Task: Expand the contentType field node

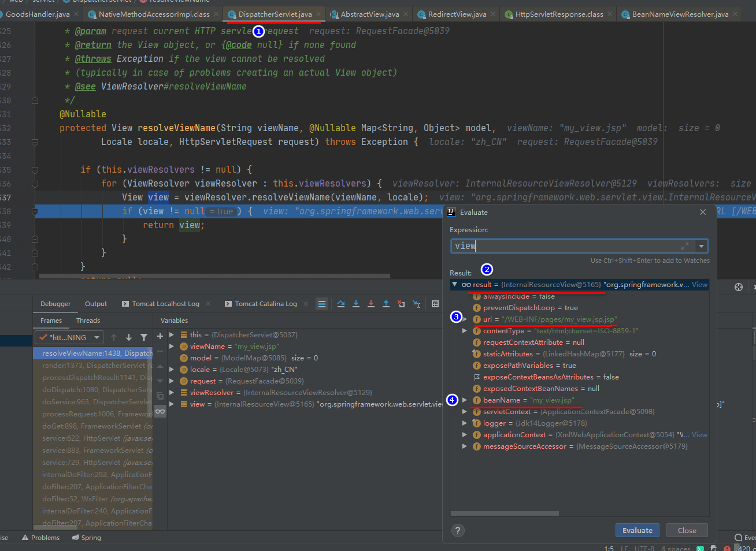Action: coord(465,331)
